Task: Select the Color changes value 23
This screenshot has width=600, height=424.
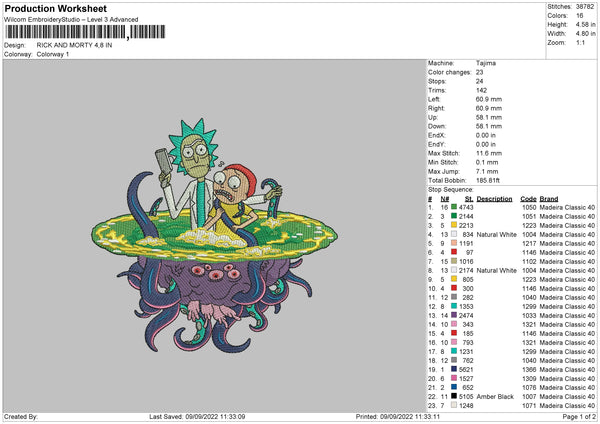Action: coord(479,72)
